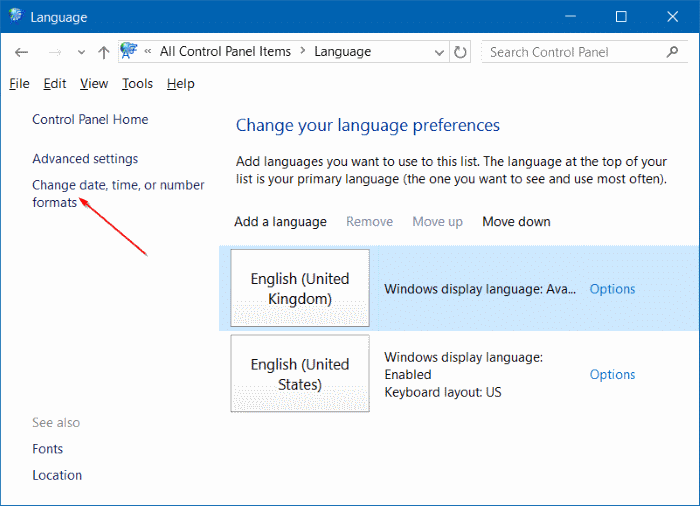Click the Up one level arrow
Viewport: 700px width, 506px height.
[103, 52]
